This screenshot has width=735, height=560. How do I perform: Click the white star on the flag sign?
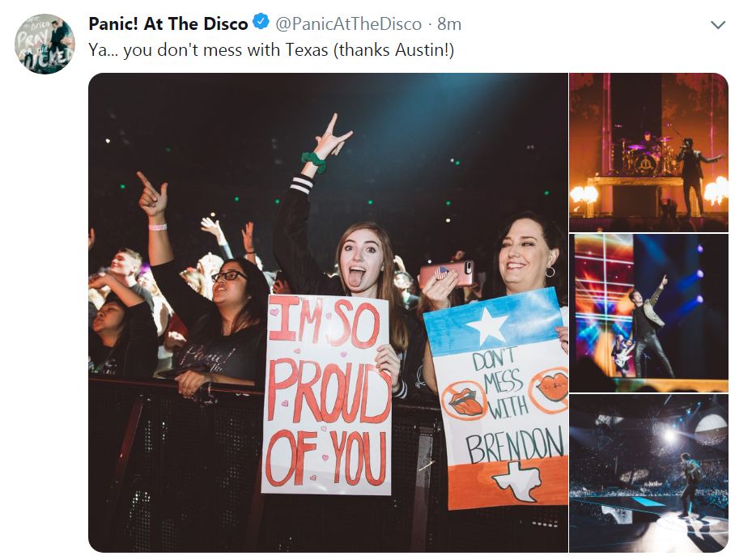(488, 325)
